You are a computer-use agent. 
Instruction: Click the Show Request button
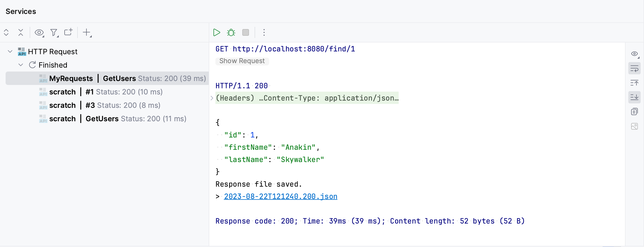coord(242,61)
